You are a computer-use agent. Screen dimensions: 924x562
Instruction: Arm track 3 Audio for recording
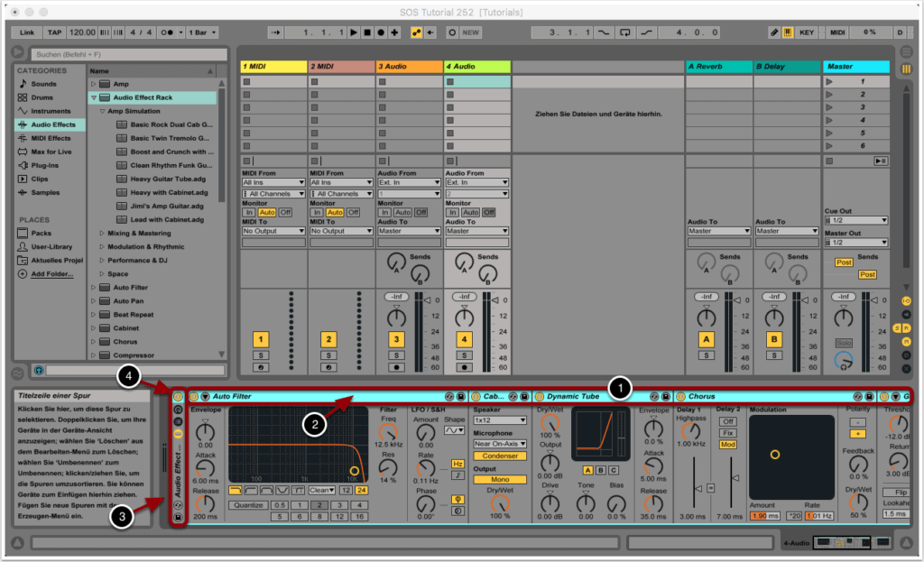[x=396, y=367]
